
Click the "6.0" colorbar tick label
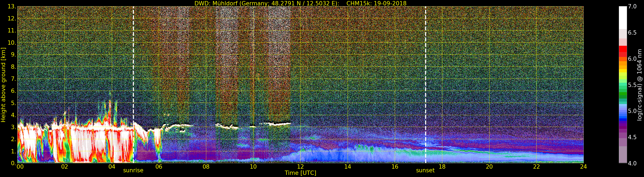coord(632,59)
